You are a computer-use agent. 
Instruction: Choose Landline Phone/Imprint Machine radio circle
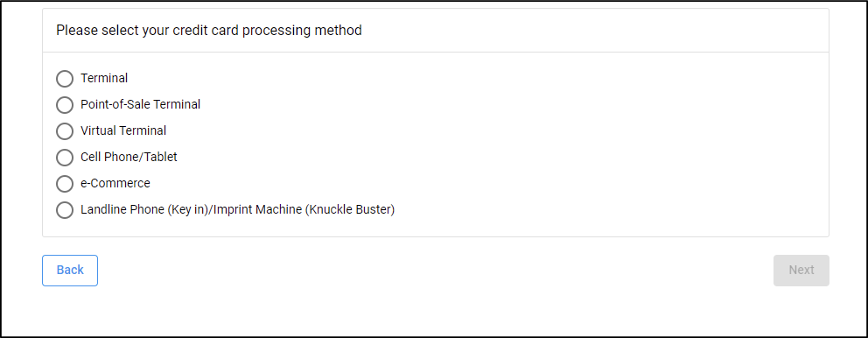click(x=65, y=210)
